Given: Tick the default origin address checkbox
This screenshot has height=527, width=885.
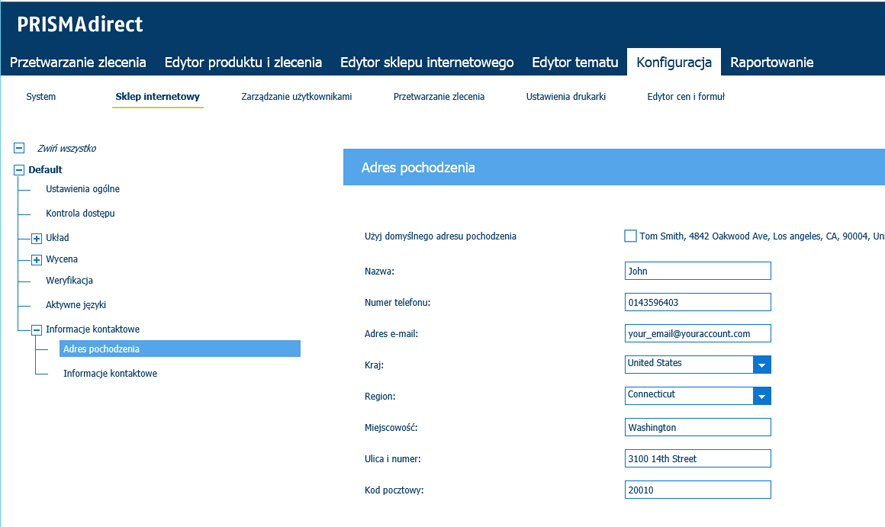Looking at the screenshot, I should [630, 236].
